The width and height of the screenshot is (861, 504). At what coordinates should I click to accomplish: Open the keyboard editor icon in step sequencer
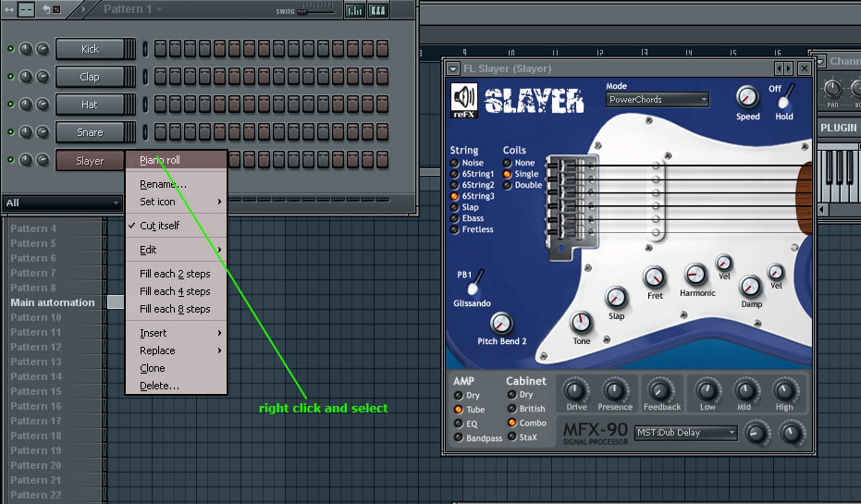pos(377,10)
